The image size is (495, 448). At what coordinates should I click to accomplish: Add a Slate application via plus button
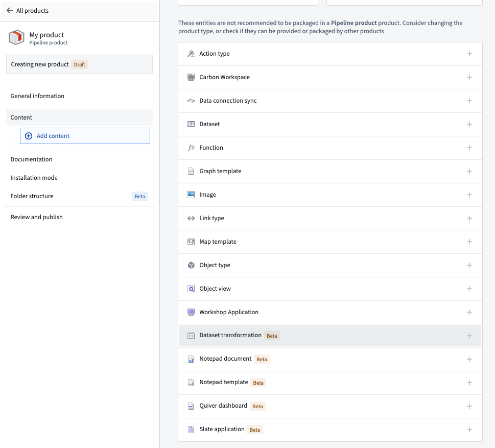point(469,430)
